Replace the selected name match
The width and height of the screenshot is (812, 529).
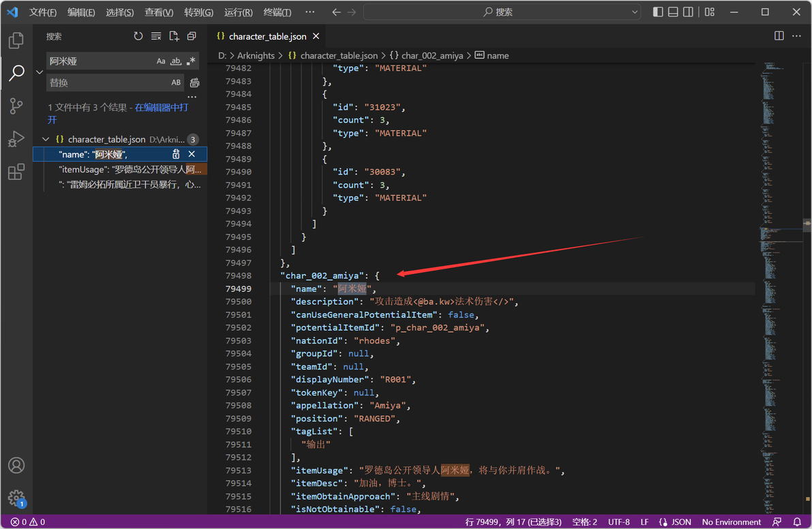(x=176, y=154)
